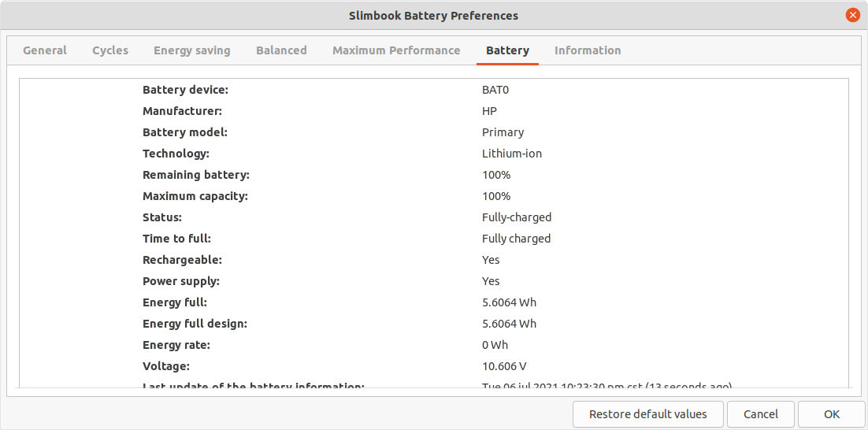
Task: Open the Maximum Performance tab
Action: 396,50
